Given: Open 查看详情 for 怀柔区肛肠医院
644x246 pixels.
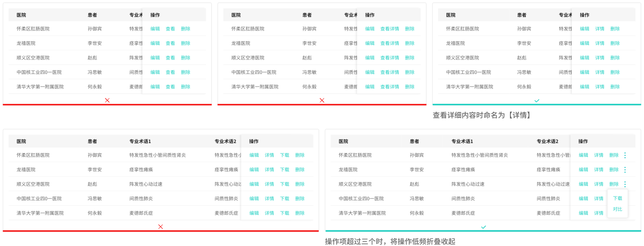Looking at the screenshot, I should click(390, 29).
